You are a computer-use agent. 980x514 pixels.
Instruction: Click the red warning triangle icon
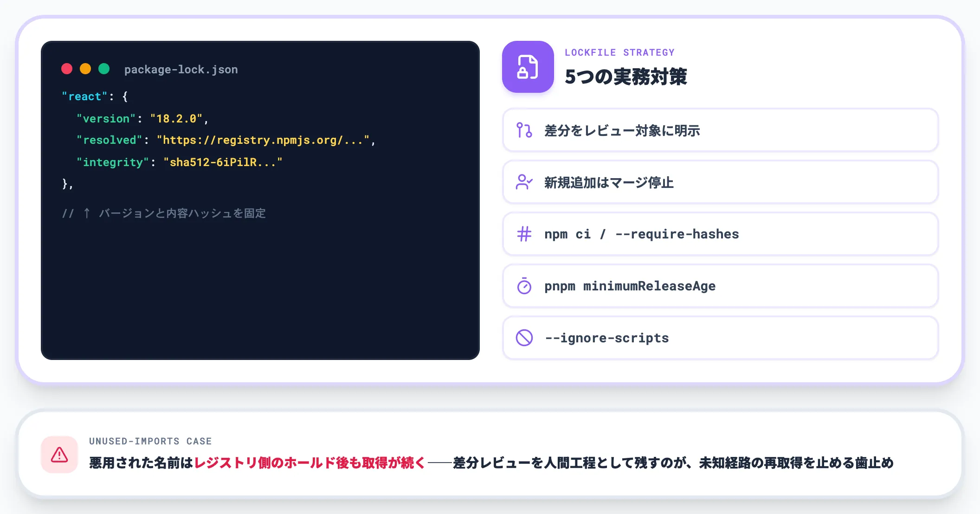pyautogui.click(x=59, y=455)
